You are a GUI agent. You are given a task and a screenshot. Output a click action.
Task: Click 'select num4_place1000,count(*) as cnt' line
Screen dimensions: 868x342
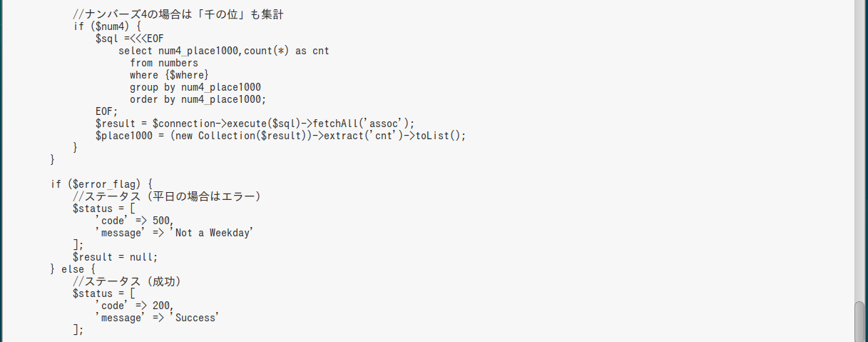[223, 51]
